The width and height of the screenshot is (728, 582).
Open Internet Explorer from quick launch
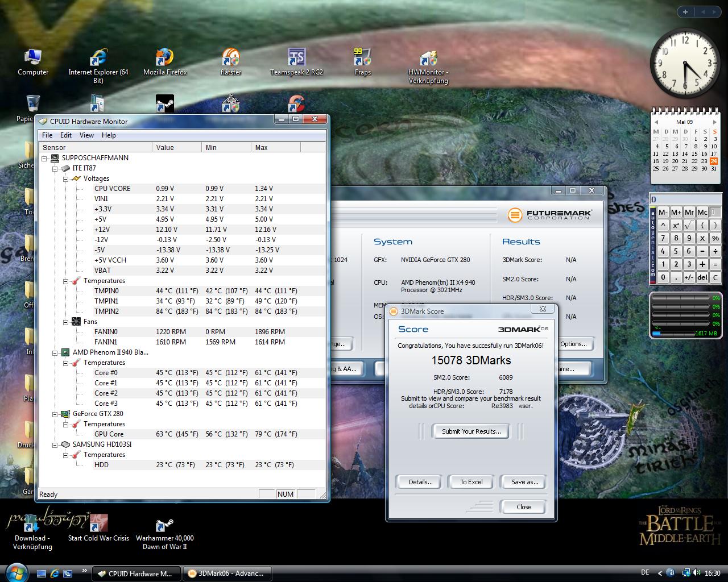point(55,573)
